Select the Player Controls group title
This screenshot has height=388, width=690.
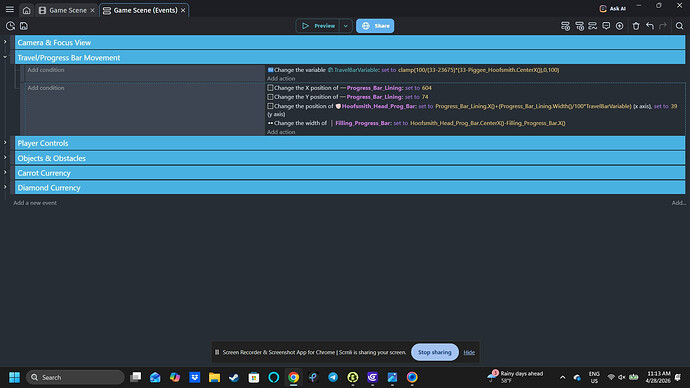(x=43, y=143)
